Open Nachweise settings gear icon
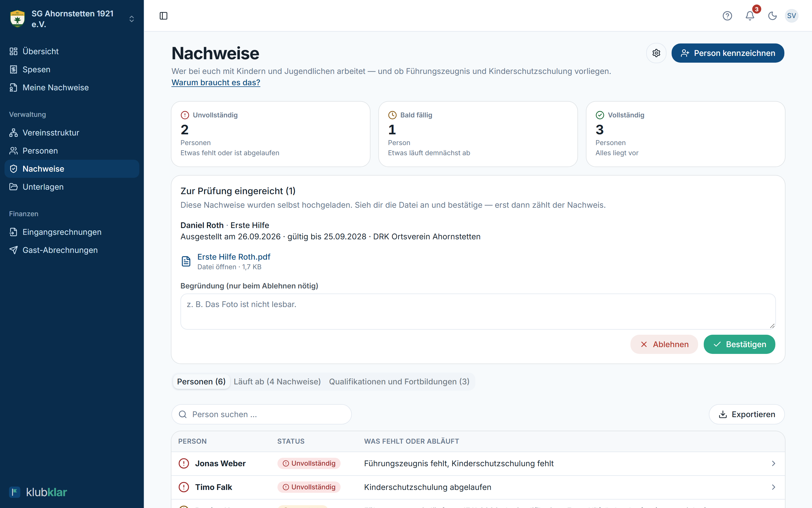 coord(656,53)
